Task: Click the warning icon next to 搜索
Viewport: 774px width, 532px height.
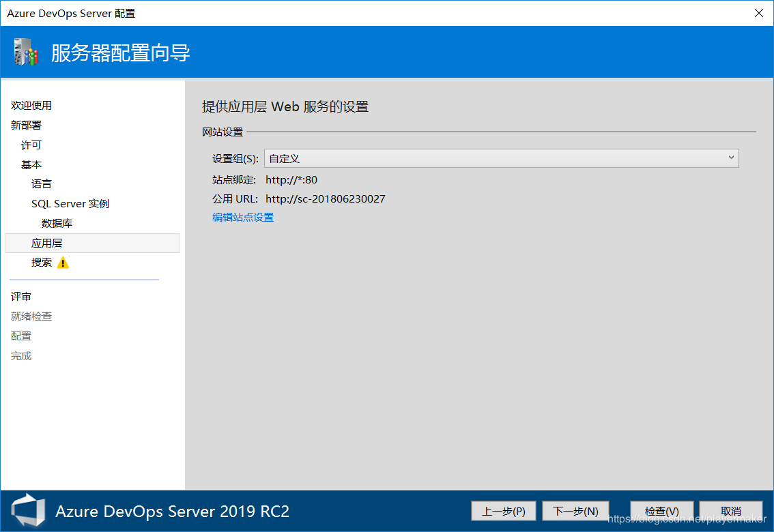Action: coord(63,263)
